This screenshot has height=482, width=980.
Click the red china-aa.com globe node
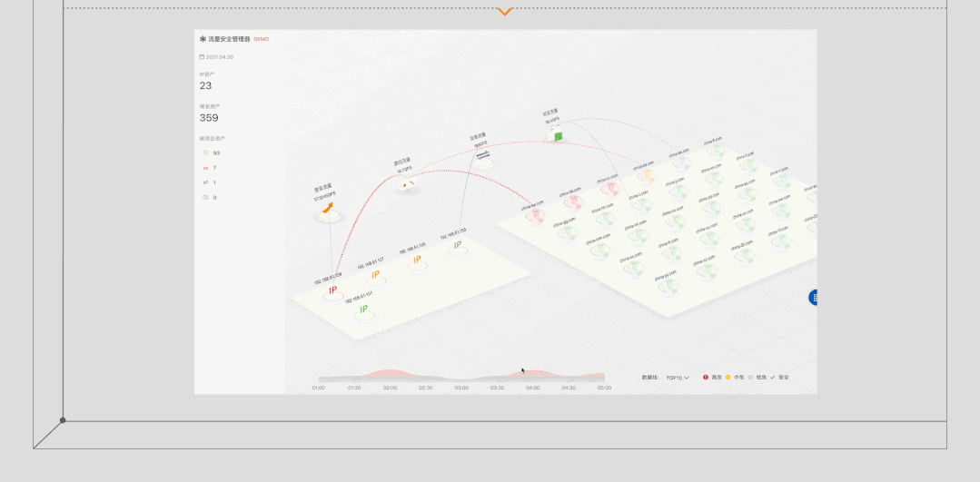(536, 216)
